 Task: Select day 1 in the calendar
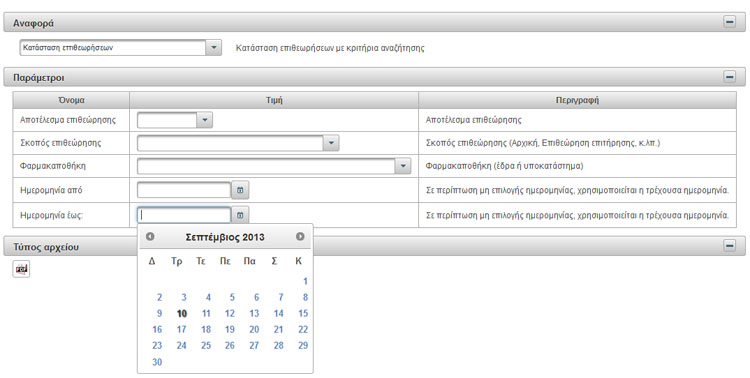305,281
